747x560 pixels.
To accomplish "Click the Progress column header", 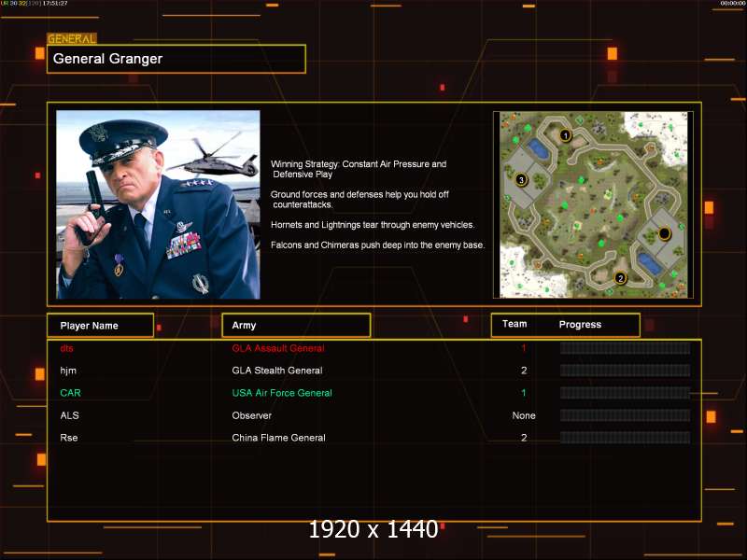I will click(580, 324).
